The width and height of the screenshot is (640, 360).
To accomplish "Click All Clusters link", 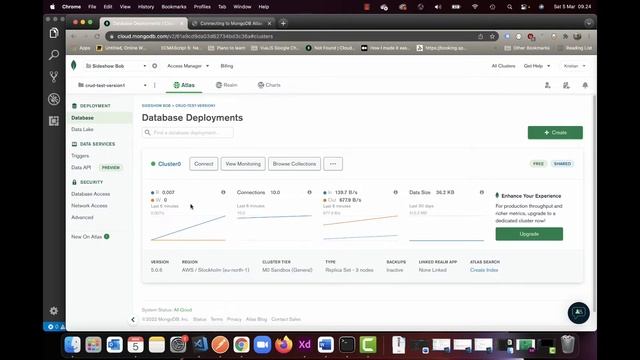I will [x=503, y=66].
